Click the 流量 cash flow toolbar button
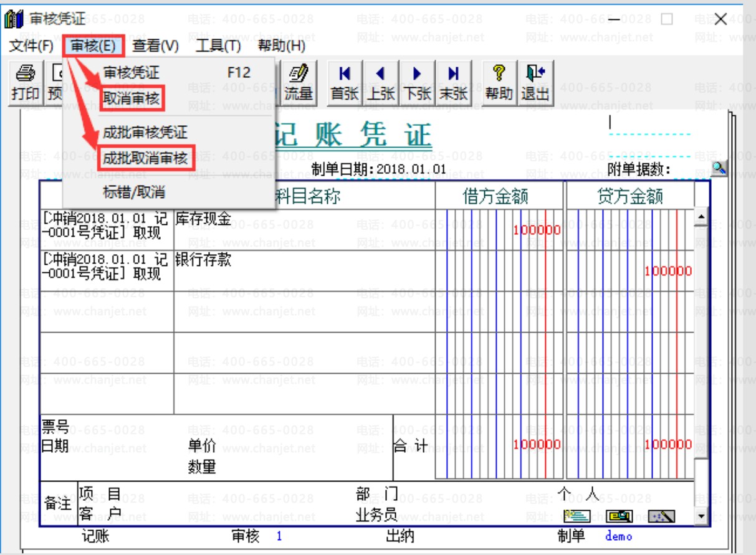 (298, 83)
